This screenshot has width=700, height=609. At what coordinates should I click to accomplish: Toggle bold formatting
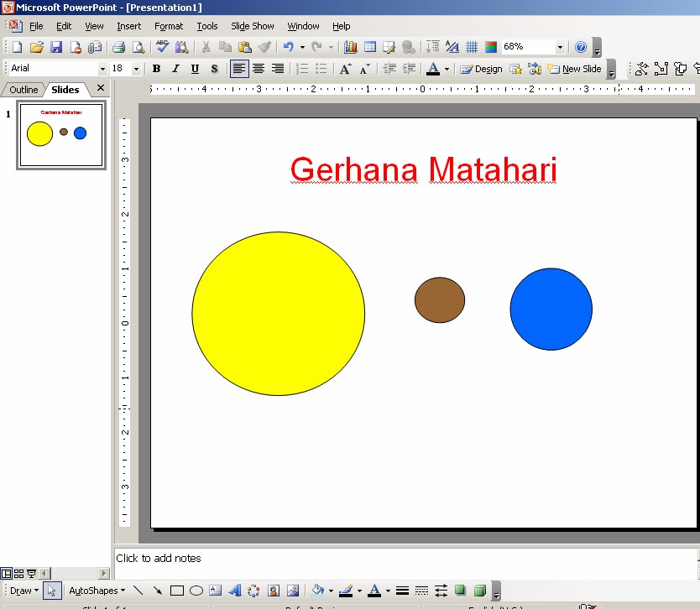click(156, 68)
